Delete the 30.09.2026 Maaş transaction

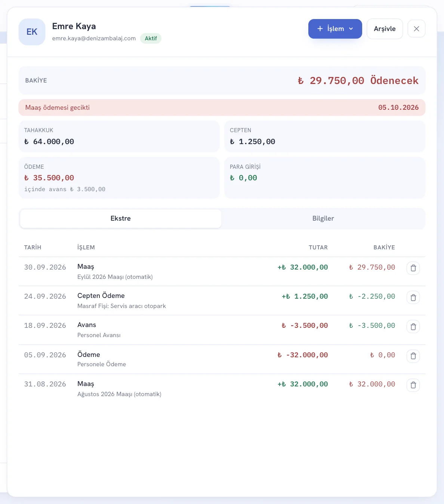click(413, 268)
